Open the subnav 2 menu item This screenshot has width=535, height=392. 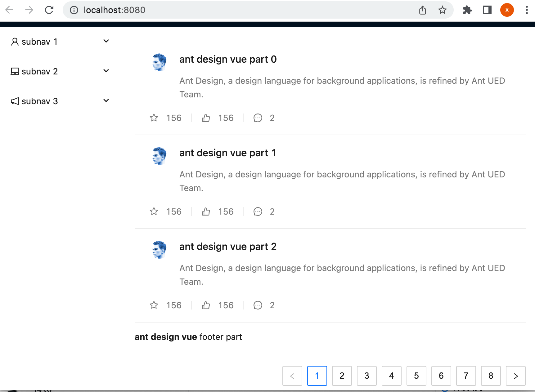point(60,71)
